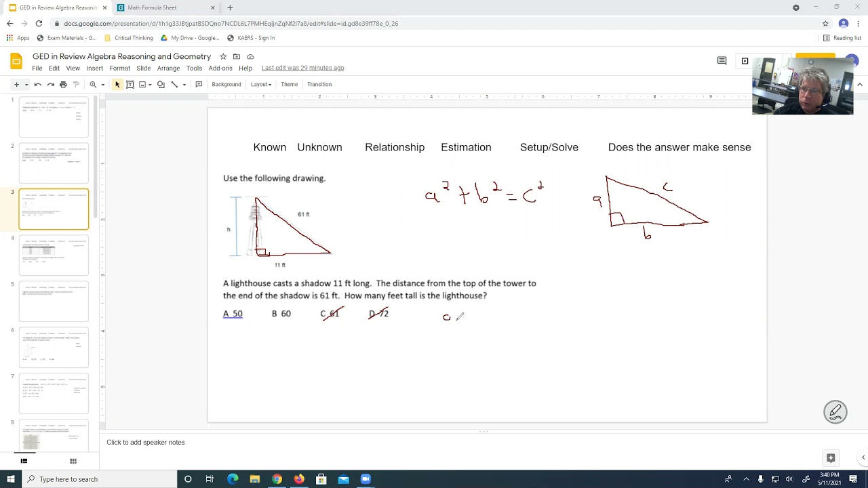Open the Add-ons menu
This screenshot has width=868, height=488.
pos(220,68)
